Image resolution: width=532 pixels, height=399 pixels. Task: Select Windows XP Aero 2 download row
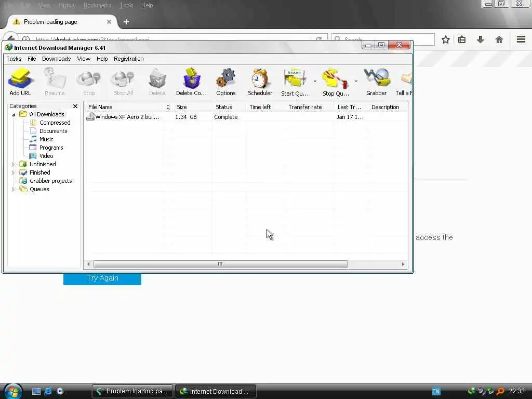point(246,117)
